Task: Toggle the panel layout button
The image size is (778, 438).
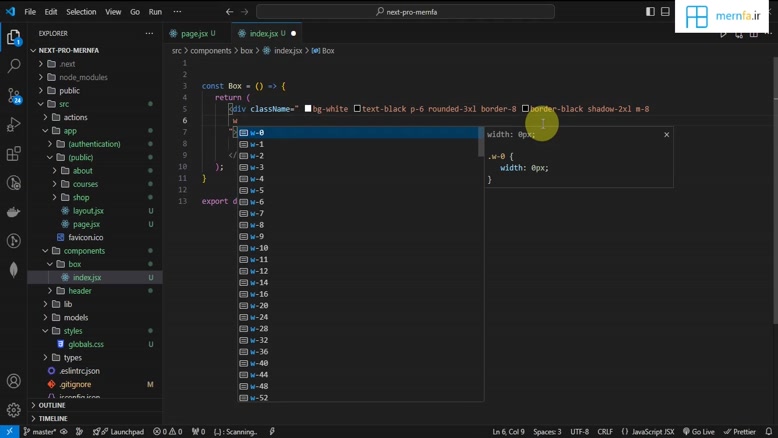Action: 665,12
